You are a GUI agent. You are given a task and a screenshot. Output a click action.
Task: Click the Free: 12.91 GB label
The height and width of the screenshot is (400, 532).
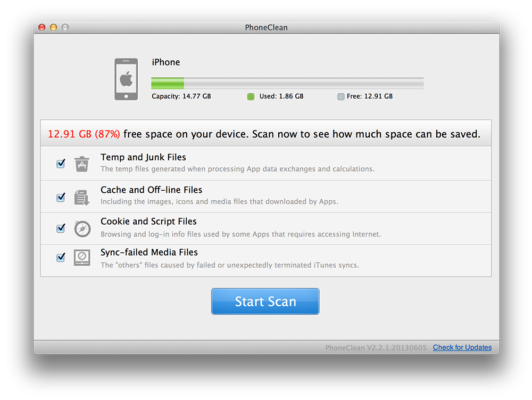tap(370, 96)
